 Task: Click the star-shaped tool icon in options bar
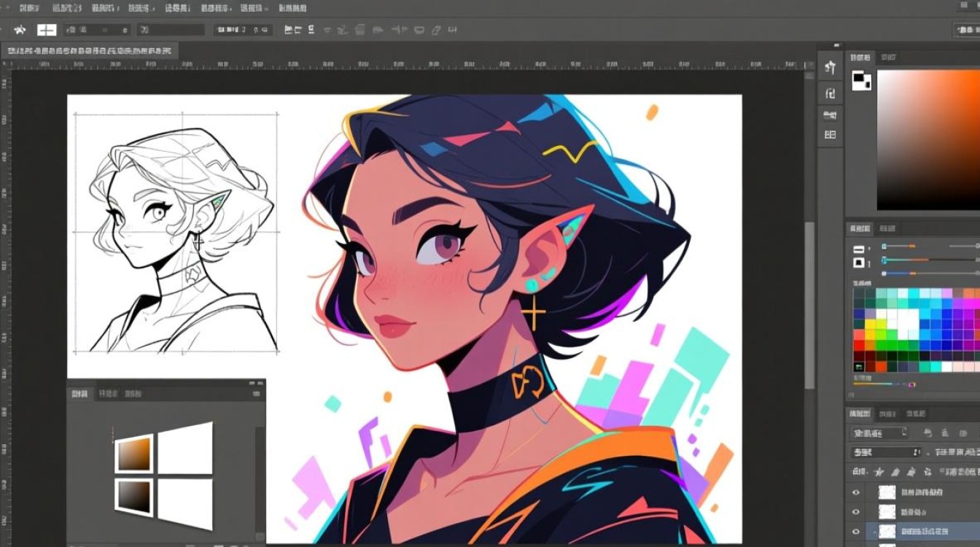coord(20,30)
